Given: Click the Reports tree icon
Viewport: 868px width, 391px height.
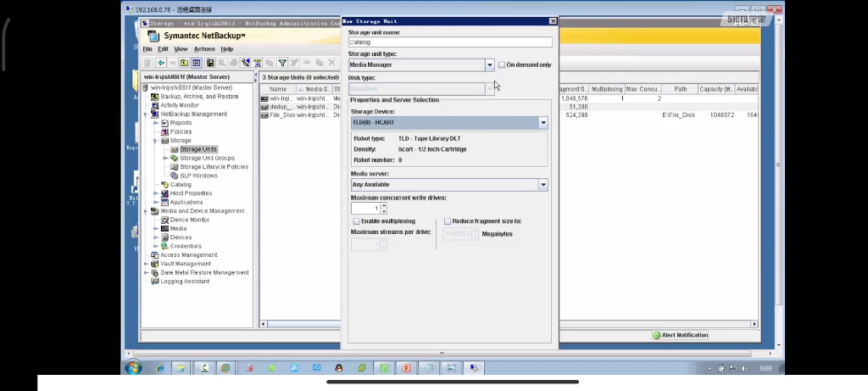Looking at the screenshot, I should (164, 123).
